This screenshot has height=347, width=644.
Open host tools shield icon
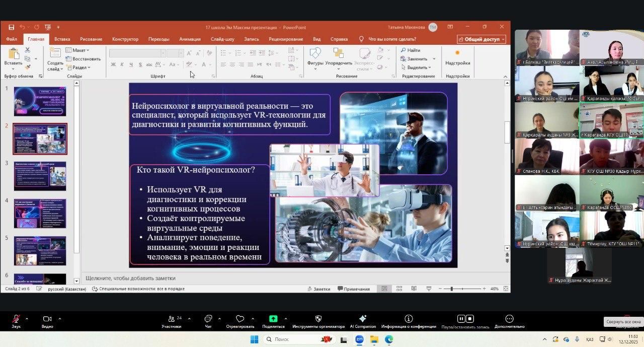(x=318, y=319)
